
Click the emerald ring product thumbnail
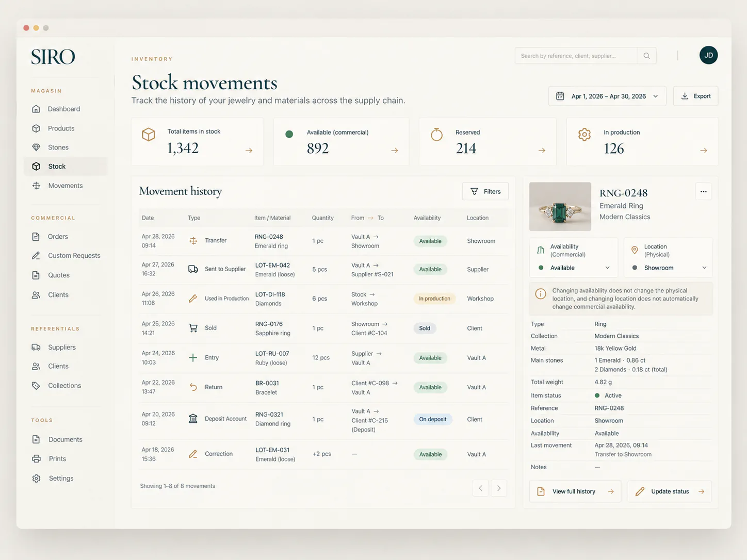coord(560,206)
